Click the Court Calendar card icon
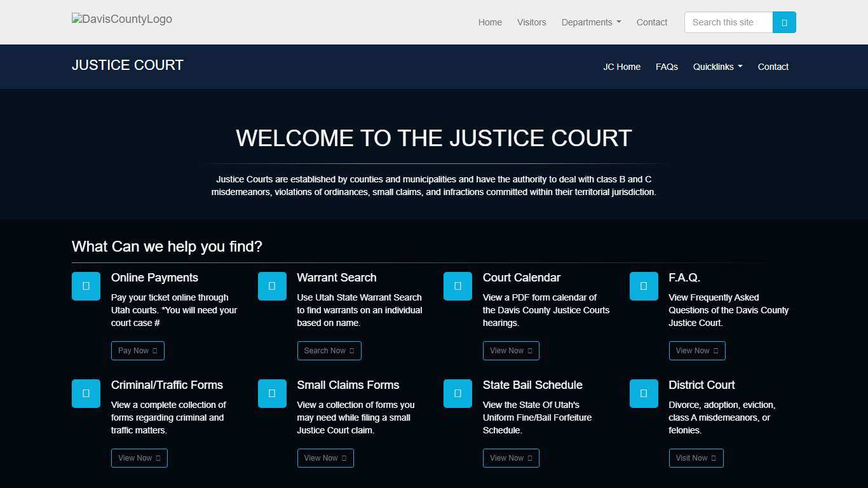The height and width of the screenshot is (488, 868). [458, 286]
